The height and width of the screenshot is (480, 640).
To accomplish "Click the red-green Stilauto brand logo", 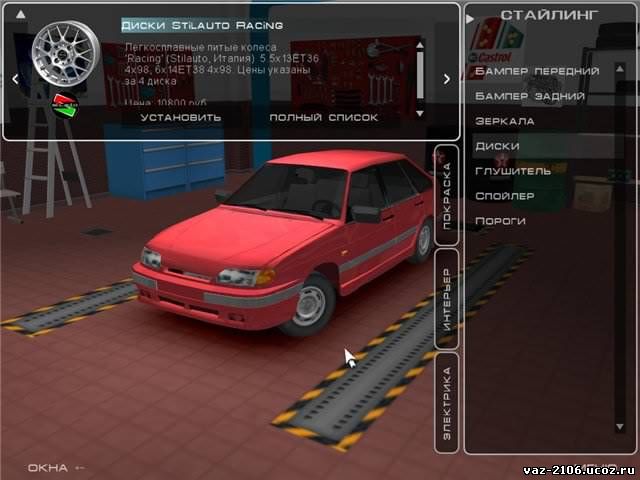I will [64, 106].
